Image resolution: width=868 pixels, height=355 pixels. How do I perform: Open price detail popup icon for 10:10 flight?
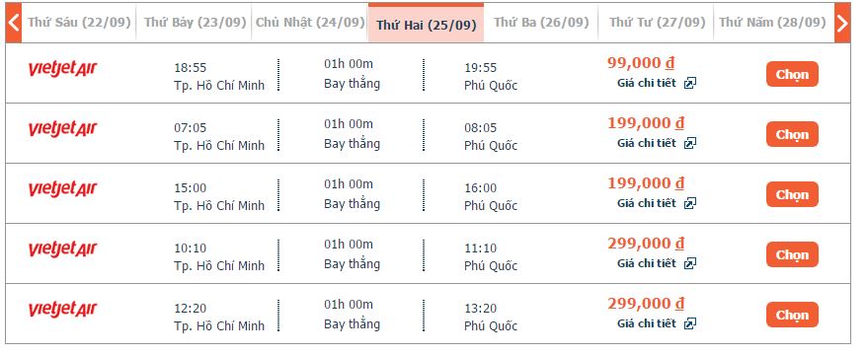[689, 263]
